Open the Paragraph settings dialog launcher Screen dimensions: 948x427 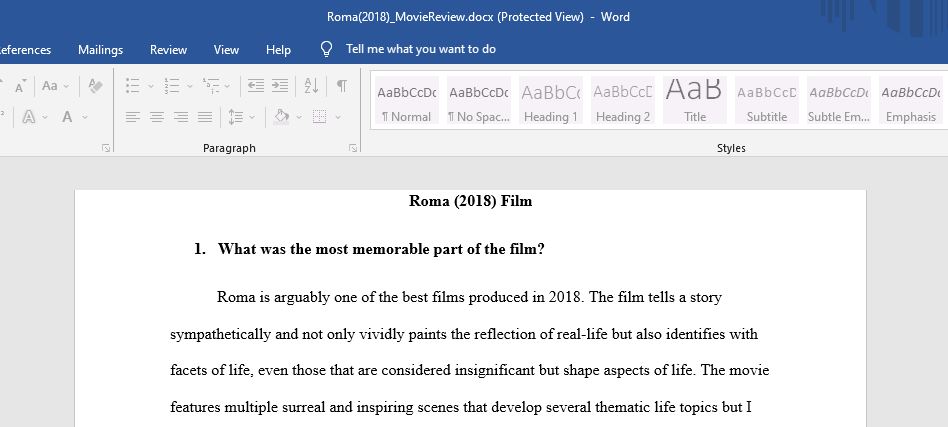[353, 148]
